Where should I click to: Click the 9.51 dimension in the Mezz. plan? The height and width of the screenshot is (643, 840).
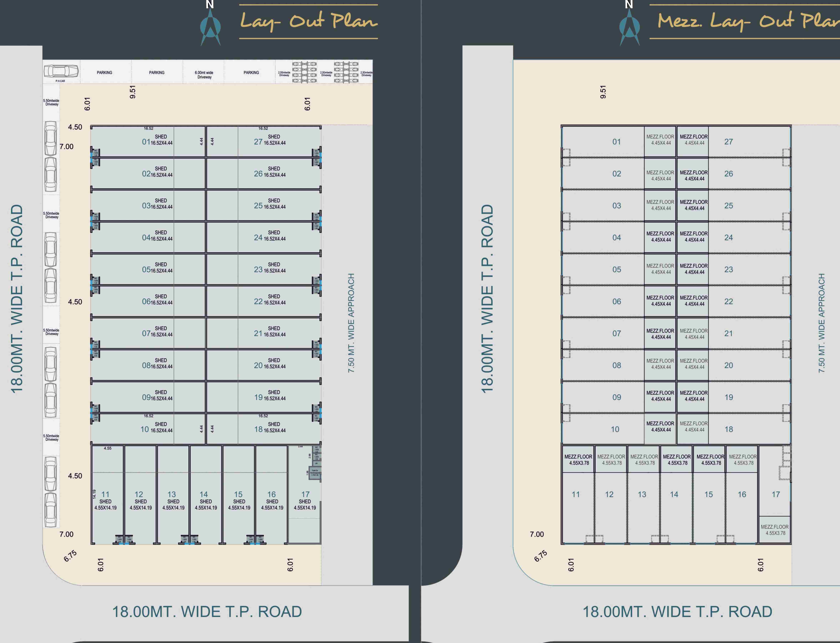coord(603,92)
